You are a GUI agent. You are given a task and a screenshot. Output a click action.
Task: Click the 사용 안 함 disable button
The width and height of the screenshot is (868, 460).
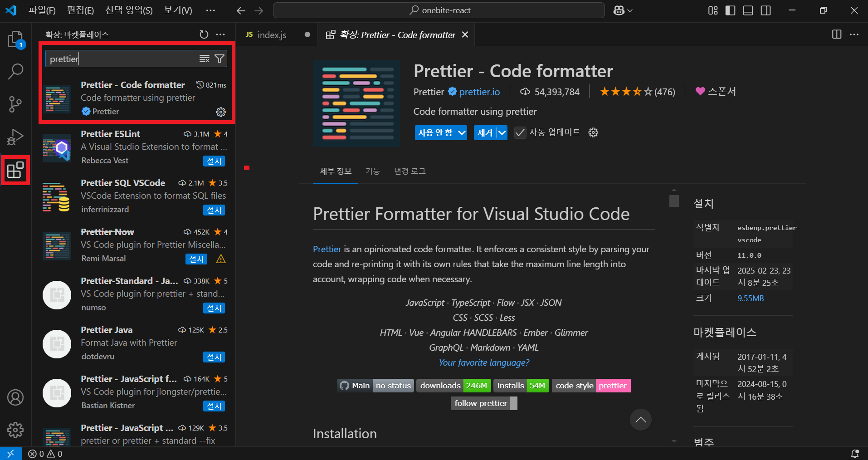pyautogui.click(x=435, y=133)
